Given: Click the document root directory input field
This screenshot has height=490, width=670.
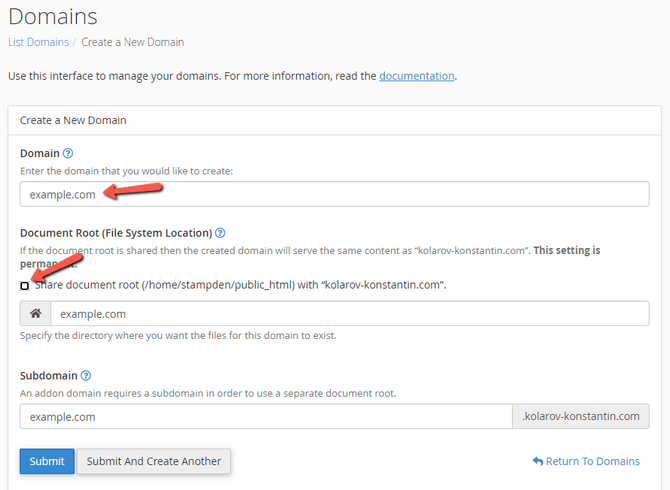Looking at the screenshot, I should 349,314.
